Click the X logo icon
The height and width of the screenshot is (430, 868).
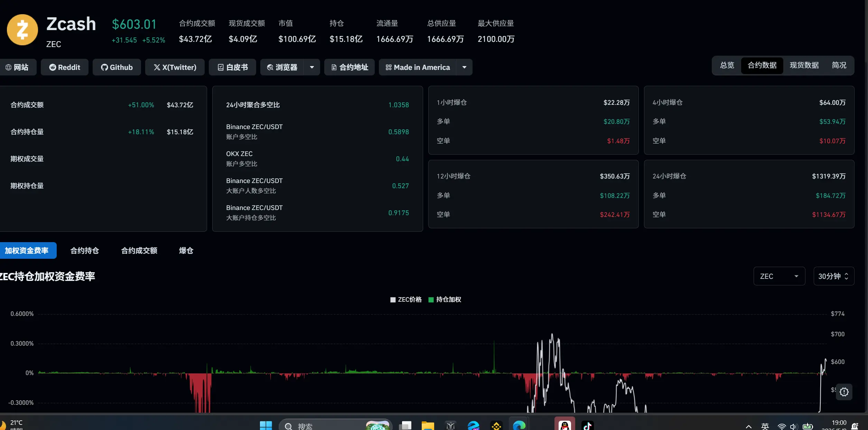[157, 67]
